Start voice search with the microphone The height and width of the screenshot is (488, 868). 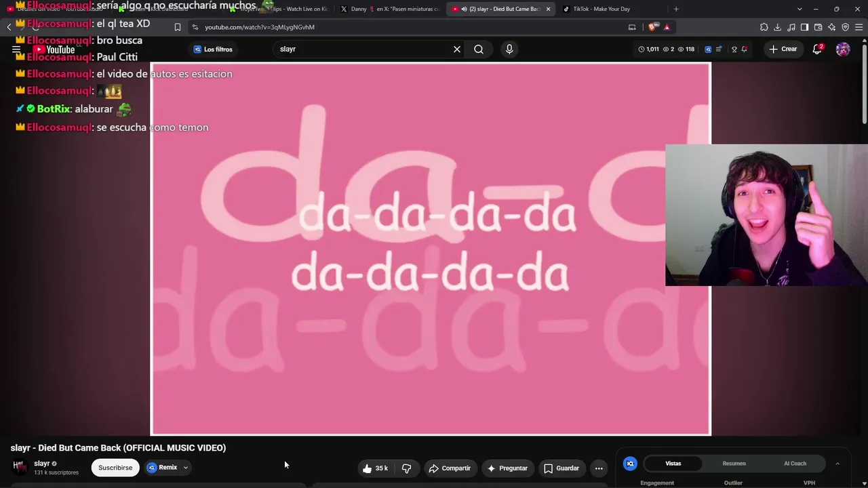pos(509,49)
